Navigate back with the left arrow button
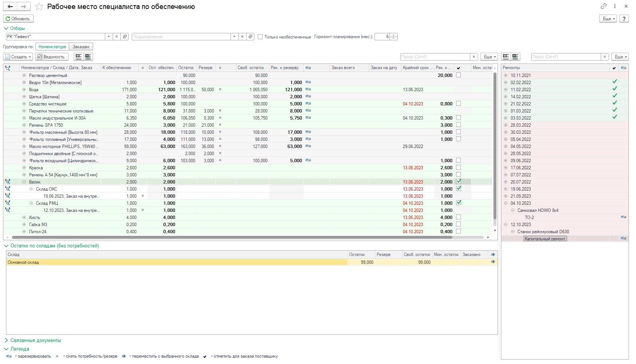Viewport: 636px width, 364px height. (10, 7)
